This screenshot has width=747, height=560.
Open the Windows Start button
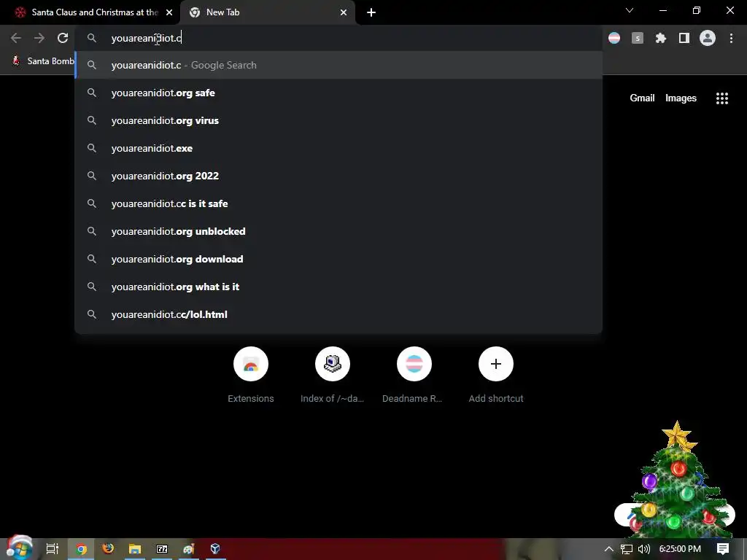[x=19, y=548]
